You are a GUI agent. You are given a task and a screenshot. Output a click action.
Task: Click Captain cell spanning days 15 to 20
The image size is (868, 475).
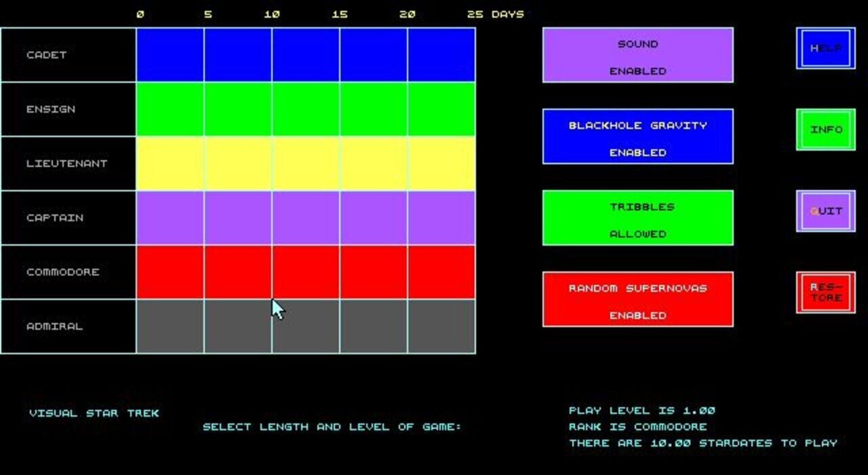(374, 218)
